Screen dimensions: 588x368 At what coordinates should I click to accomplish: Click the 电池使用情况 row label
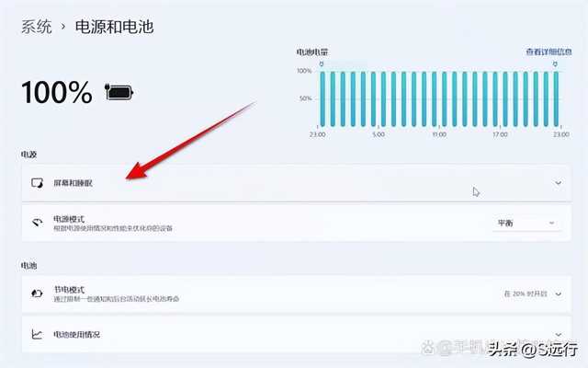pos(77,334)
